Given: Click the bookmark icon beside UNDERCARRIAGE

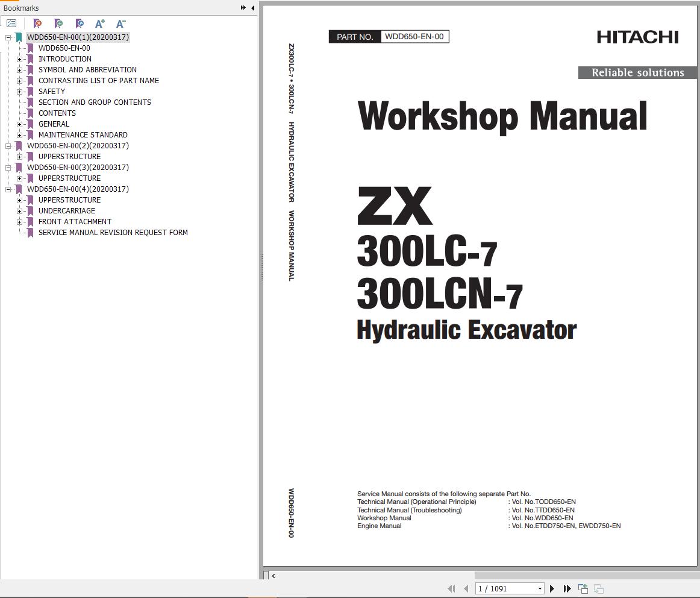Looking at the screenshot, I should tap(30, 211).
